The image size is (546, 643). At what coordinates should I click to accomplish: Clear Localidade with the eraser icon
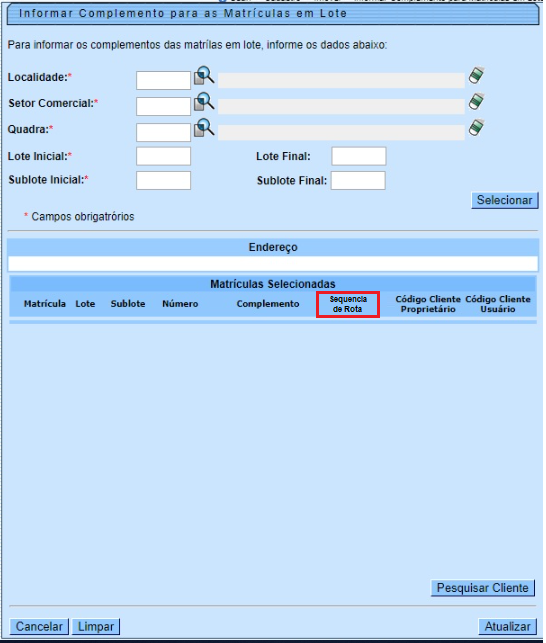click(x=477, y=75)
